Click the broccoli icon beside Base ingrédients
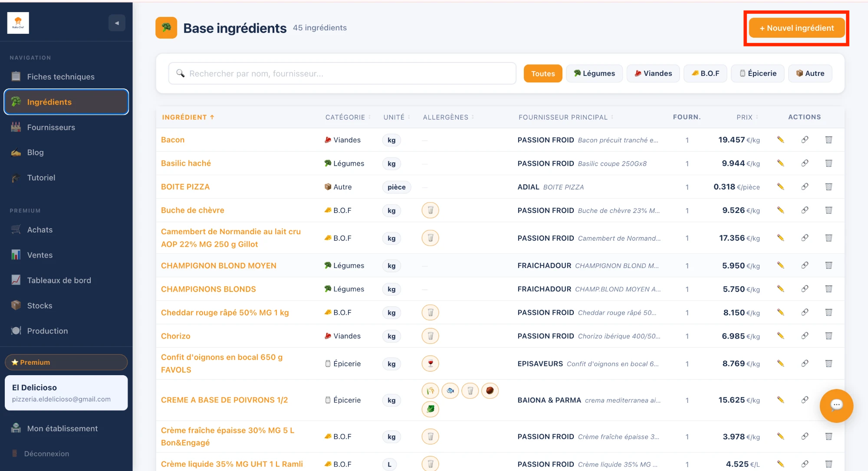Screen dimensions: 868x471 (x=166, y=28)
